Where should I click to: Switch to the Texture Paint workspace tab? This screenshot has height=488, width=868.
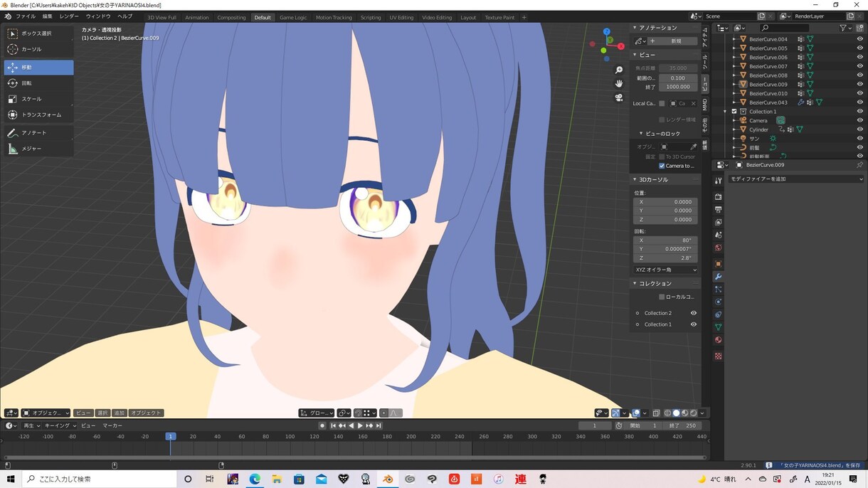coord(499,17)
